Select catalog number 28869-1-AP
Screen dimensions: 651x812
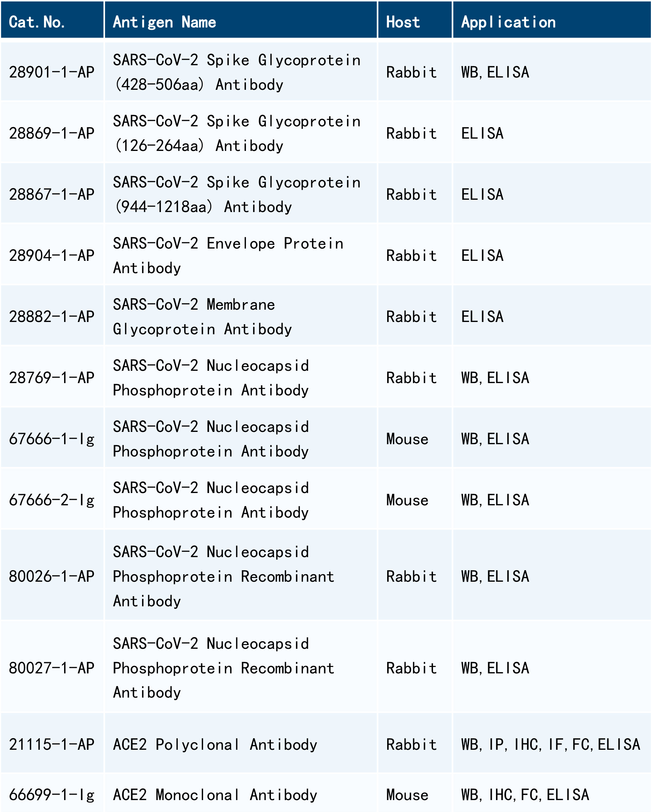51,133
